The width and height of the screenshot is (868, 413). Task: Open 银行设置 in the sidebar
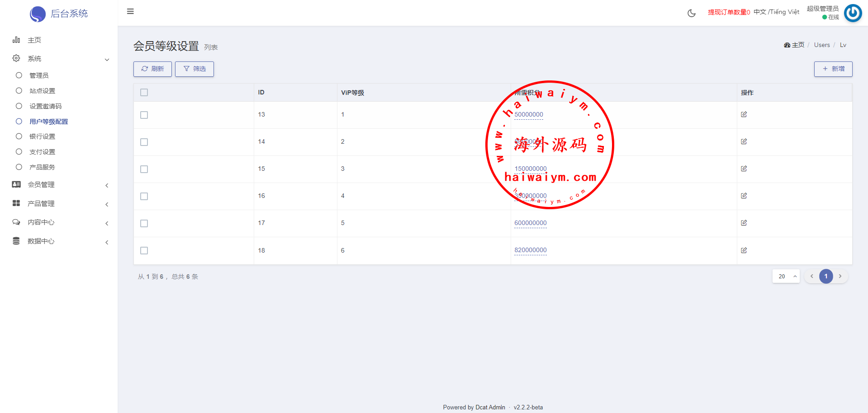[42, 136]
